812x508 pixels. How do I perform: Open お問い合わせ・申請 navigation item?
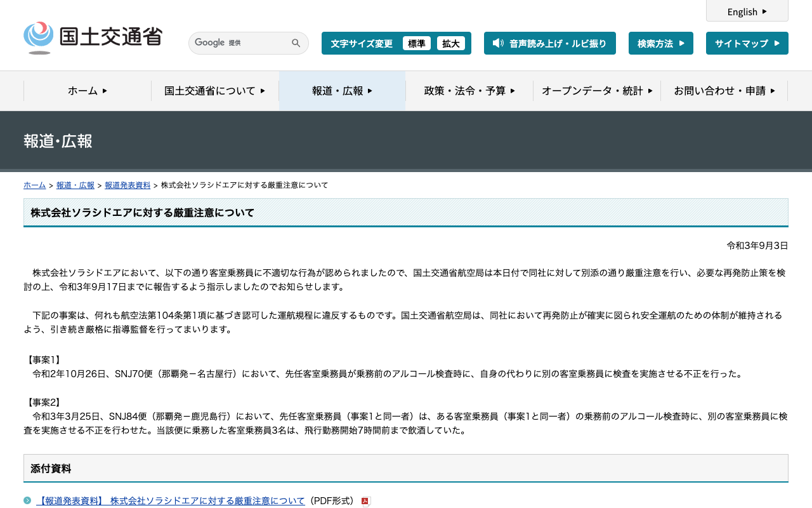point(724,91)
